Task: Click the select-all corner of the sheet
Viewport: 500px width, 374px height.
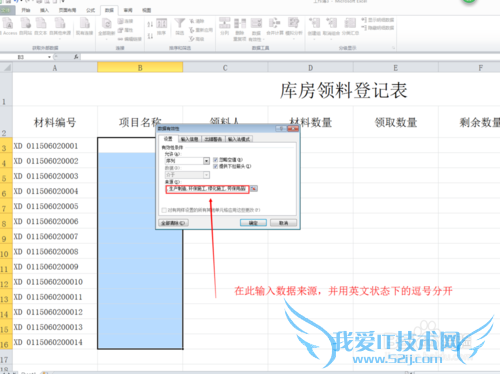Action: click(x=6, y=68)
